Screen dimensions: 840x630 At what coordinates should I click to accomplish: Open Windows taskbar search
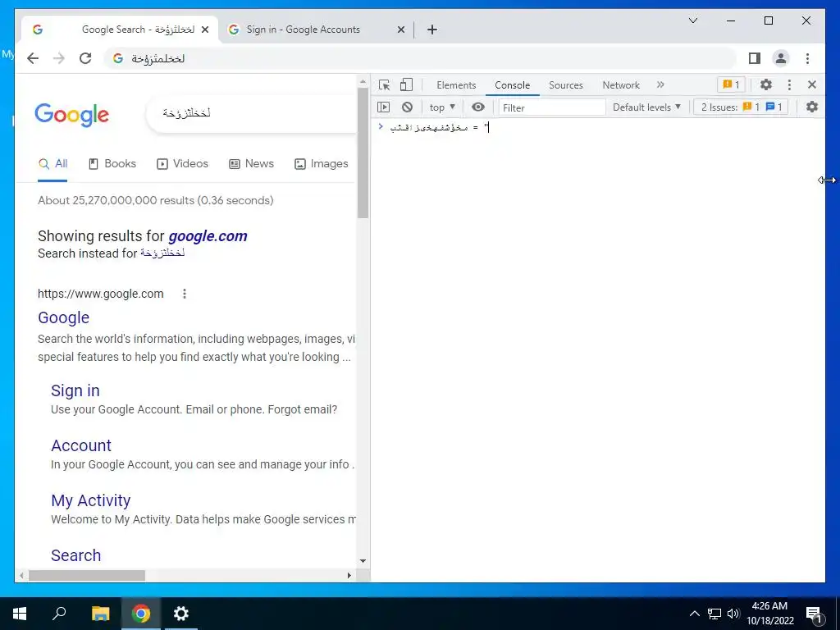[x=59, y=614]
